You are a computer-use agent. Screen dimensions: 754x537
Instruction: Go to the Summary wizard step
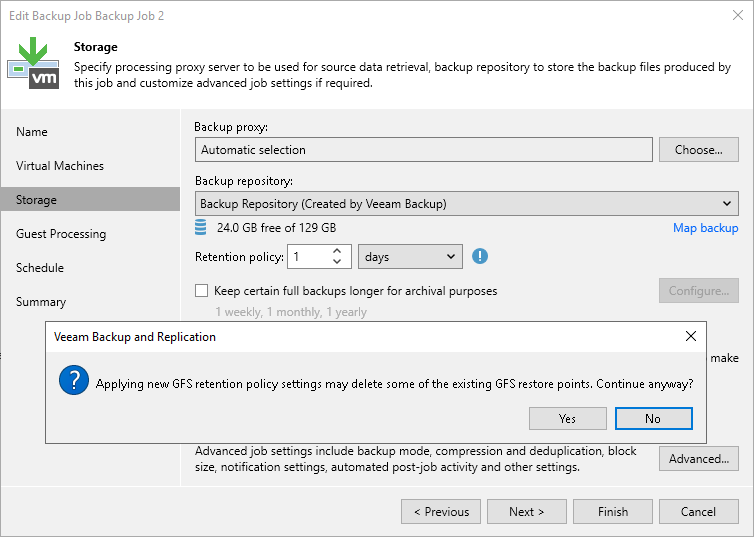pyautogui.click(x=41, y=302)
